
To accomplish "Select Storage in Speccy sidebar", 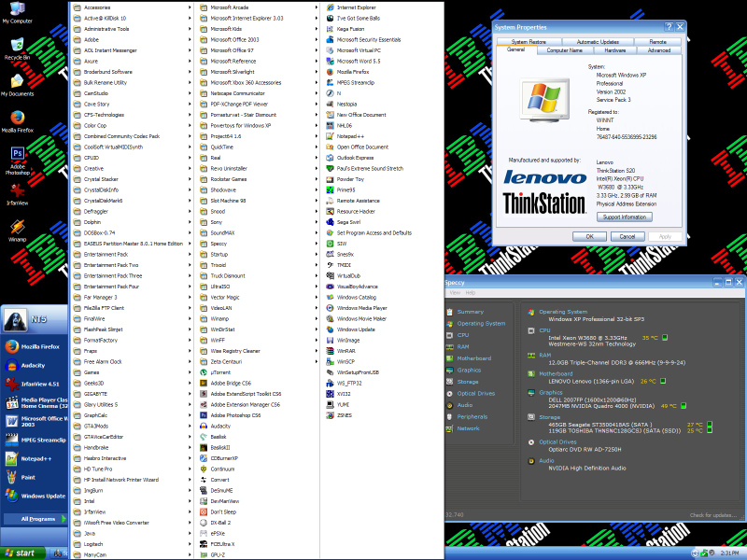I will (468, 382).
